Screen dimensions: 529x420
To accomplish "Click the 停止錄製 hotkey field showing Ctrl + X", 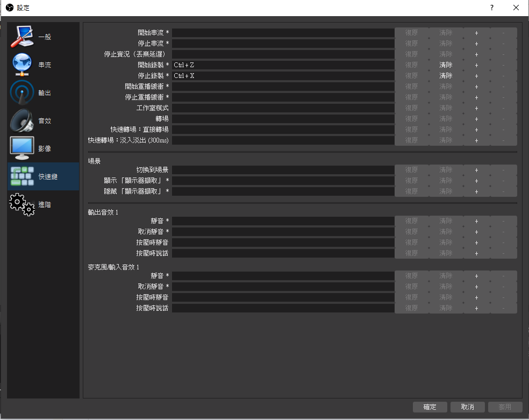I will coord(283,76).
